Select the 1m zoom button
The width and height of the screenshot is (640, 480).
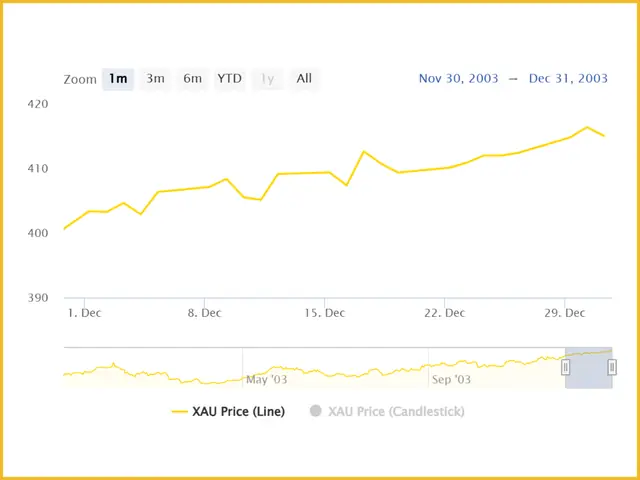pyautogui.click(x=118, y=79)
